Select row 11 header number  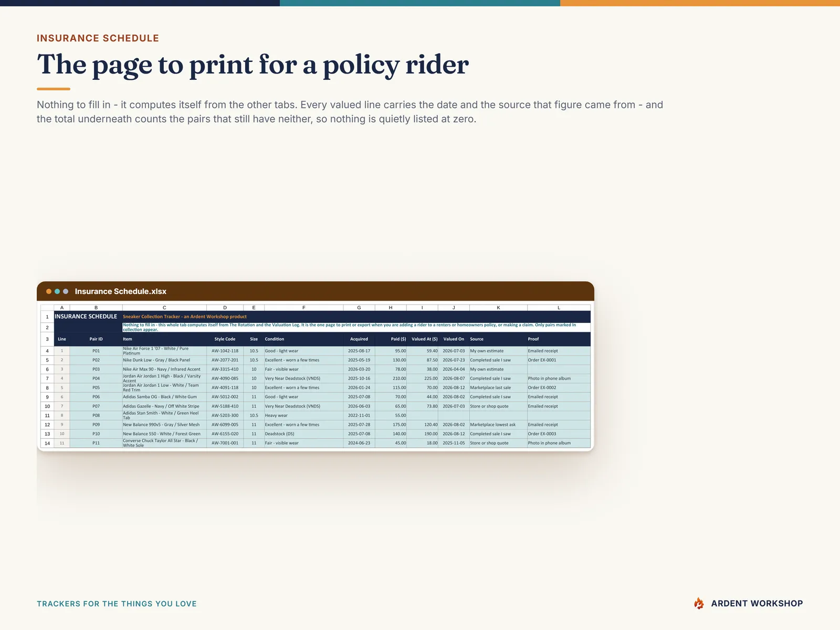point(47,415)
